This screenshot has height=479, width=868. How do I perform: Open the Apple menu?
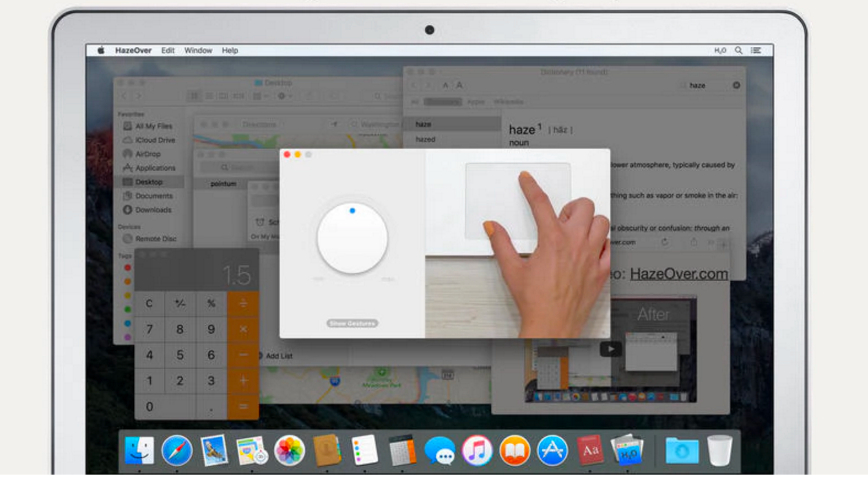pyautogui.click(x=101, y=50)
